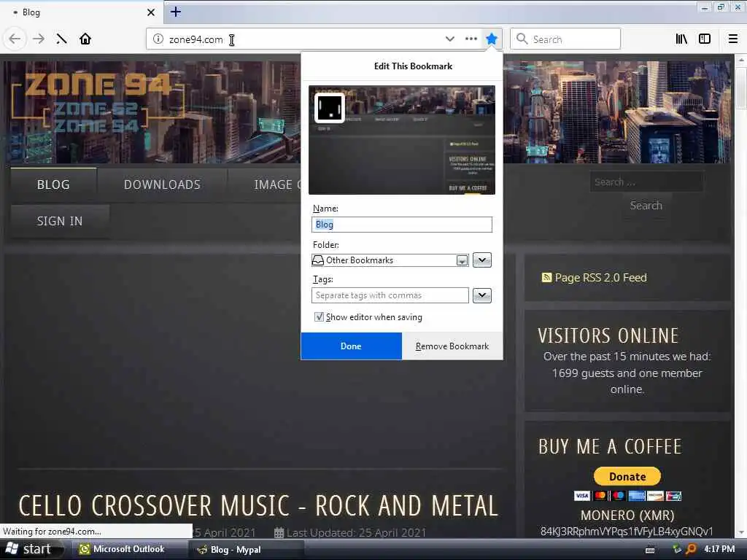Screen dimensions: 747x560
Task: Click the site Search ... field
Action: point(646,182)
